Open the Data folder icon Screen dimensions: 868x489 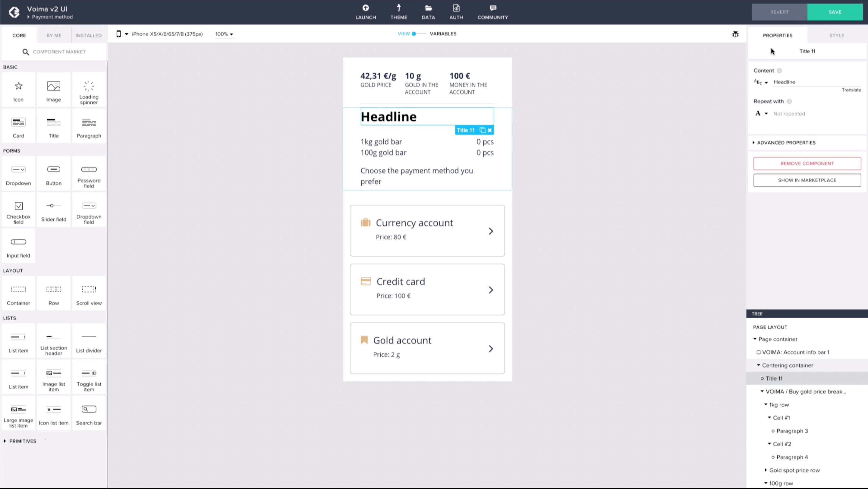click(x=428, y=8)
